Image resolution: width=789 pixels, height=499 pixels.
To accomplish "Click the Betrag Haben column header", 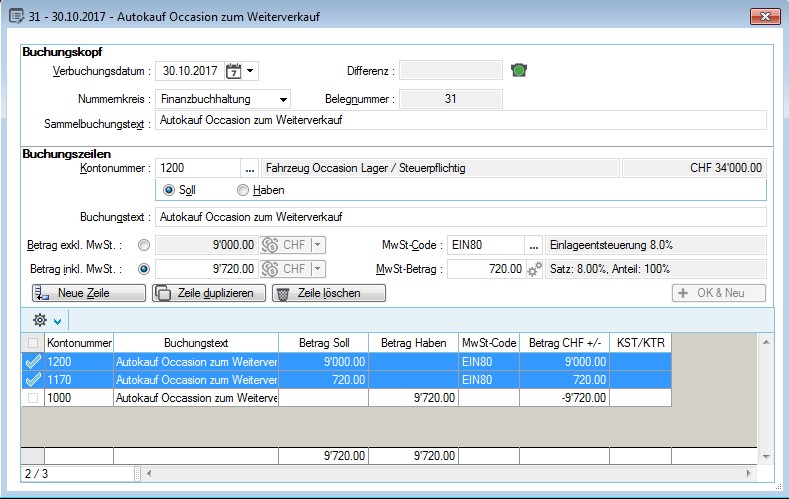I will [414, 343].
